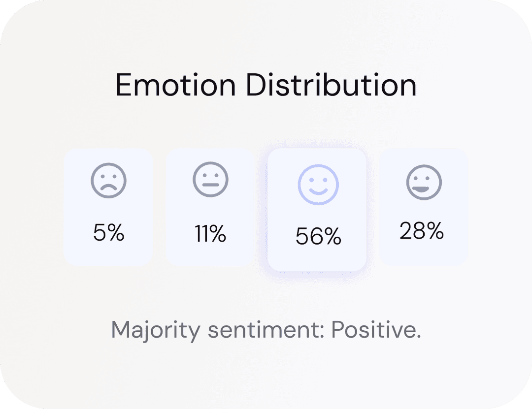The width and height of the screenshot is (532, 409).
Task: Click the 11% percentage label
Action: (x=210, y=233)
